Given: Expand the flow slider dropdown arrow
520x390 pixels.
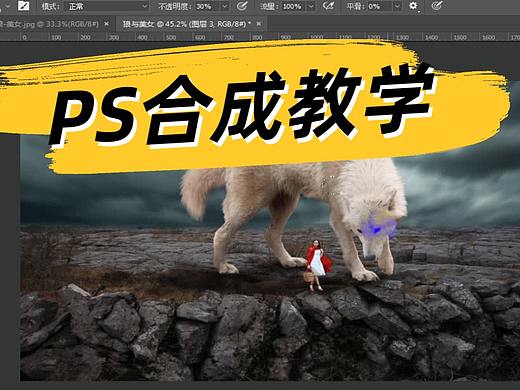Looking at the screenshot, I should [x=311, y=6].
